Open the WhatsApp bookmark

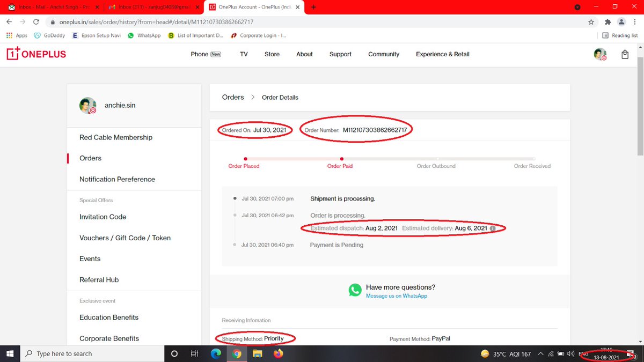click(144, 35)
